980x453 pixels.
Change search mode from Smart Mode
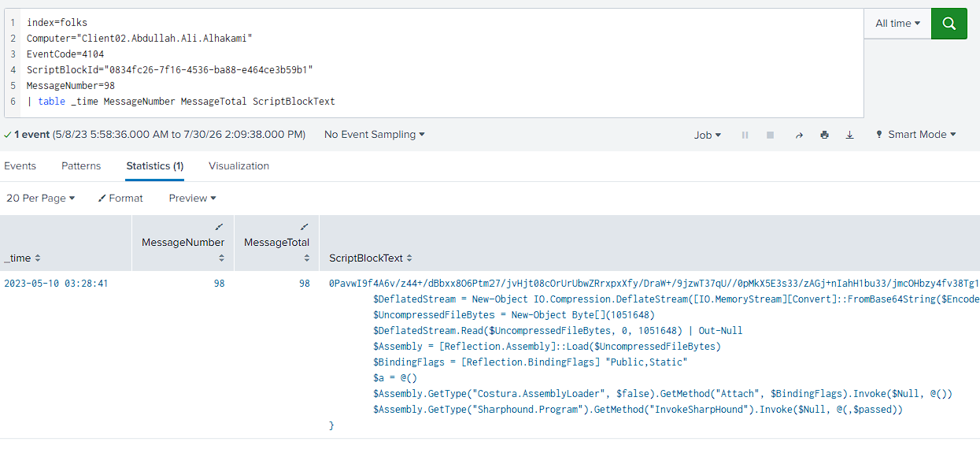[915, 135]
